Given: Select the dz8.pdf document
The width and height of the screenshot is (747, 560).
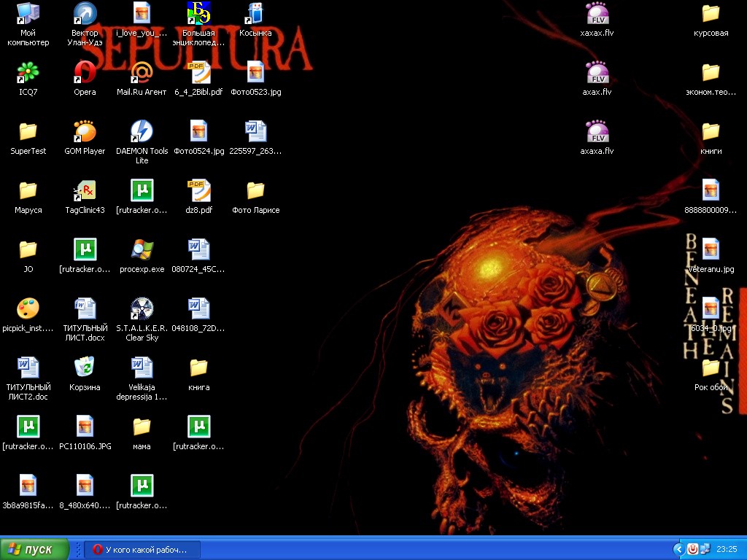Looking at the screenshot, I should pyautogui.click(x=198, y=190).
